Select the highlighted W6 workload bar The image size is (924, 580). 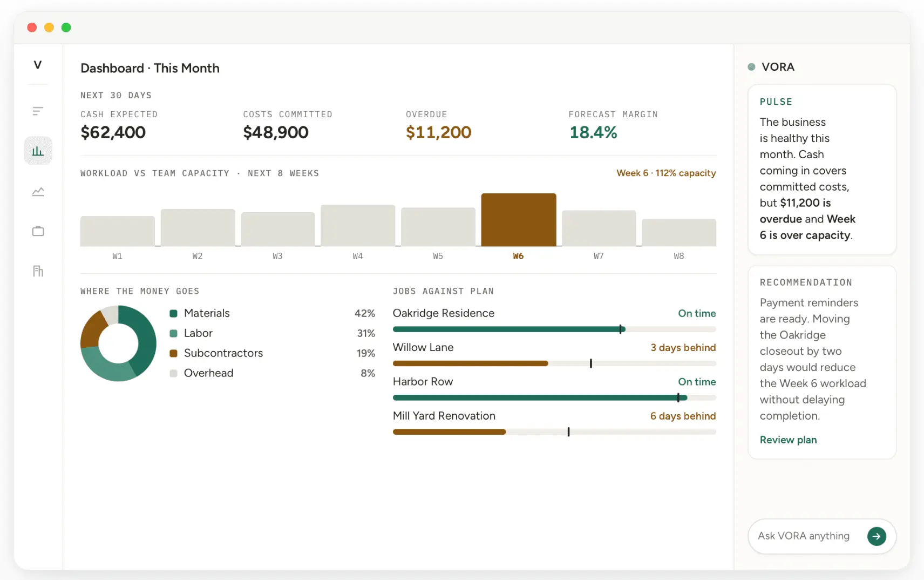[x=519, y=220]
